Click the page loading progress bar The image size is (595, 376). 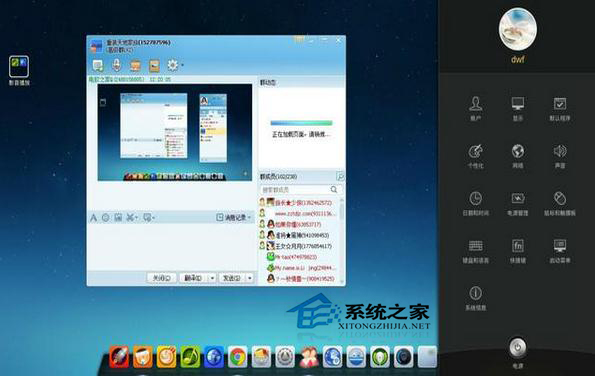(x=301, y=123)
